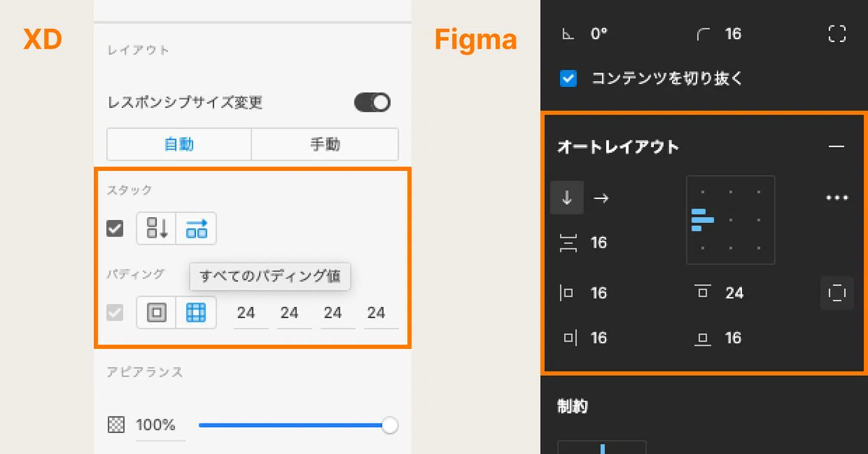Click the rotation angle icon in Figma
The height and width of the screenshot is (454, 868).
(x=568, y=33)
